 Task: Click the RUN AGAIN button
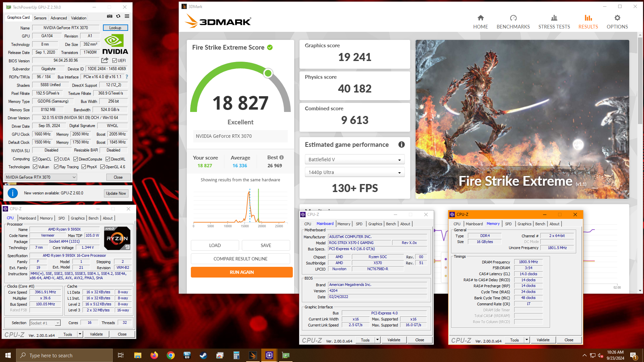[x=241, y=272]
